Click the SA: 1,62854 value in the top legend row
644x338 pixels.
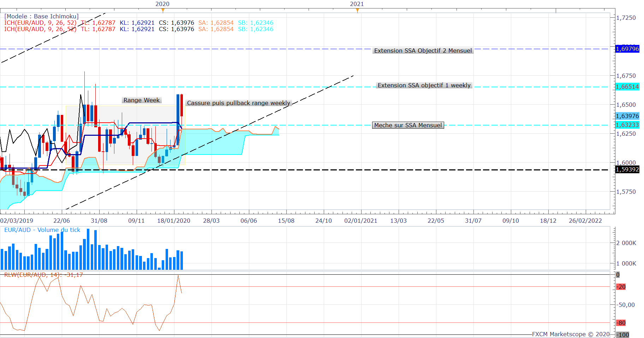(x=216, y=23)
